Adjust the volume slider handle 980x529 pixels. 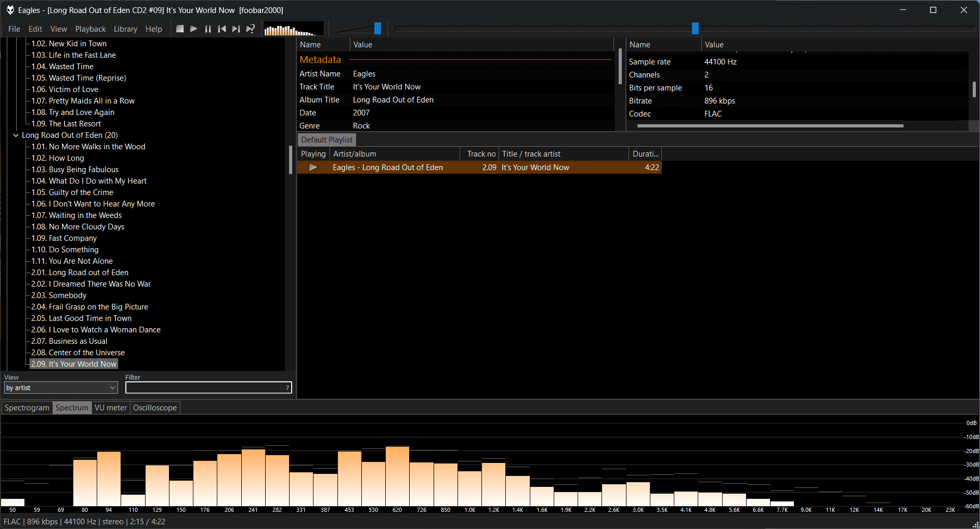point(378,29)
